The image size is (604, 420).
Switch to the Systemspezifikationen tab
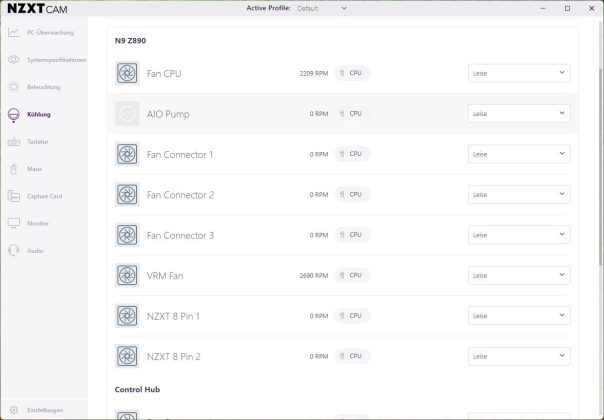coord(55,60)
